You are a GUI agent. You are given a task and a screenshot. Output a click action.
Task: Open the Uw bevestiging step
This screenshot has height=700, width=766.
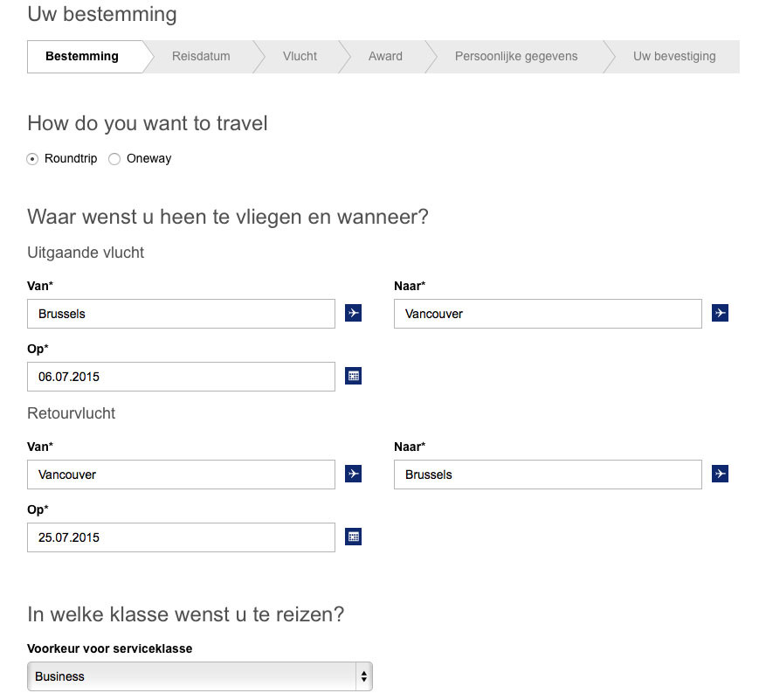click(674, 57)
